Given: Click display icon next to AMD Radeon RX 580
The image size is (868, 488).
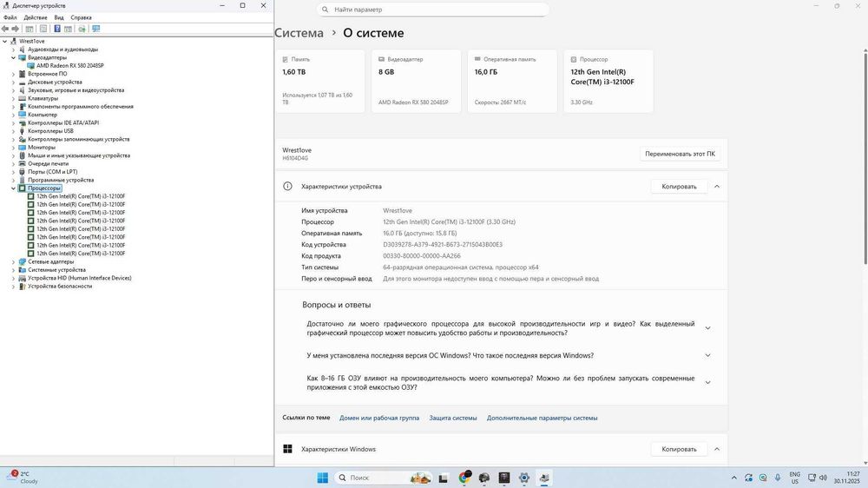Looking at the screenshot, I should (x=31, y=65).
